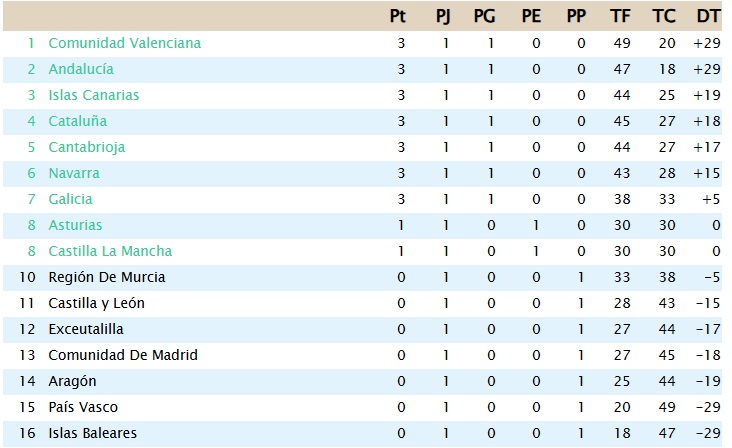732x448 pixels.
Task: Click the PJ column header
Action: [445, 16]
